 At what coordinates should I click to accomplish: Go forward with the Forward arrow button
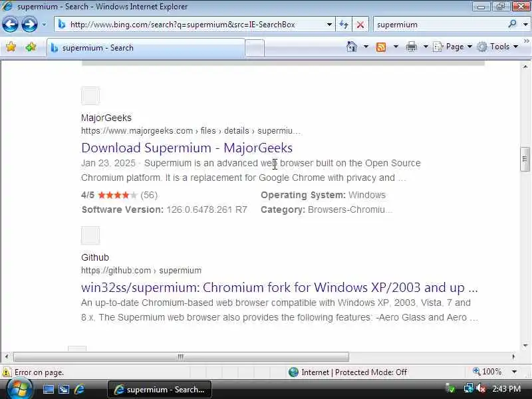click(30, 25)
